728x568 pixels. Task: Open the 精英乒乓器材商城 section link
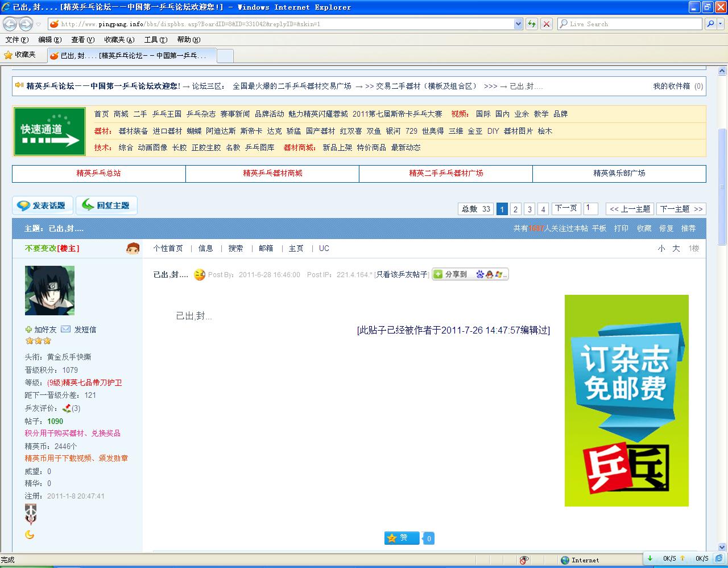click(272, 173)
